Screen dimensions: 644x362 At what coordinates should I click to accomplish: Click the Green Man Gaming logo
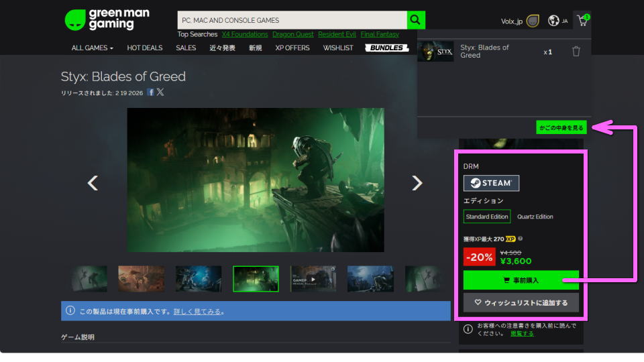coord(107,20)
